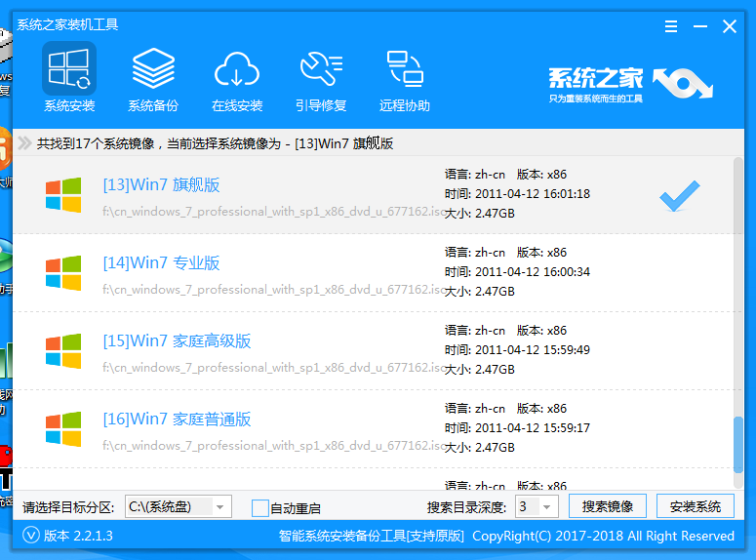The image size is (756, 560).
Task: Open the 系统安装 (System Install) tool
Action: [69, 78]
